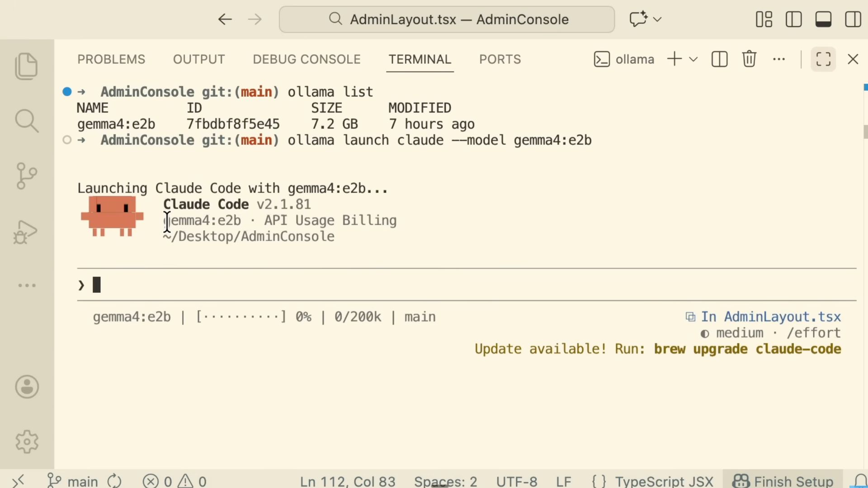Image resolution: width=868 pixels, height=488 pixels.
Task: Toggle the primary side bar layout button
Action: click(794, 19)
